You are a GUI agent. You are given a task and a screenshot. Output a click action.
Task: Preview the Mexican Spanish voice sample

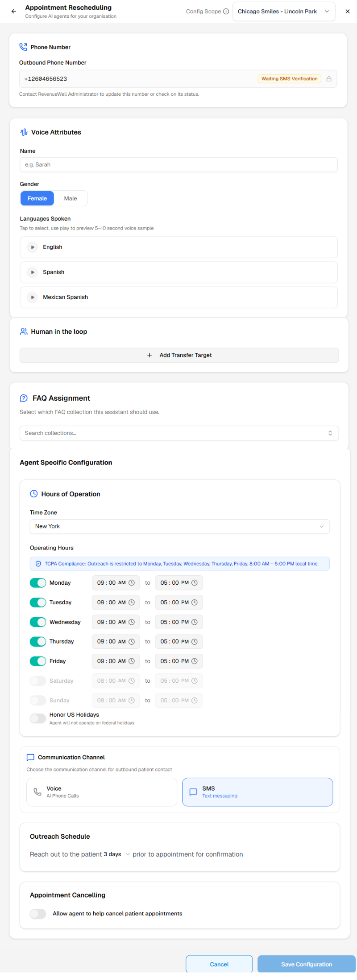[x=33, y=297]
